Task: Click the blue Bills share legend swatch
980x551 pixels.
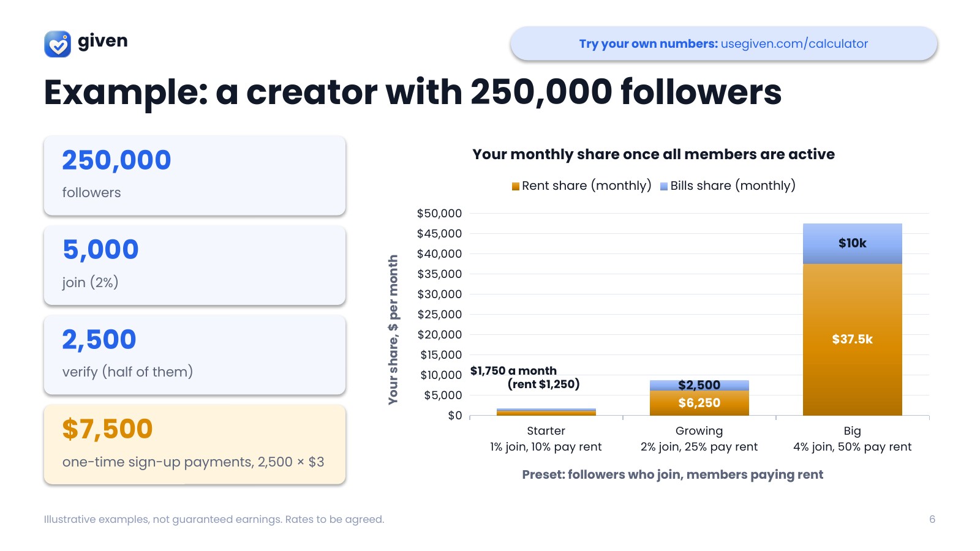Action: click(664, 186)
